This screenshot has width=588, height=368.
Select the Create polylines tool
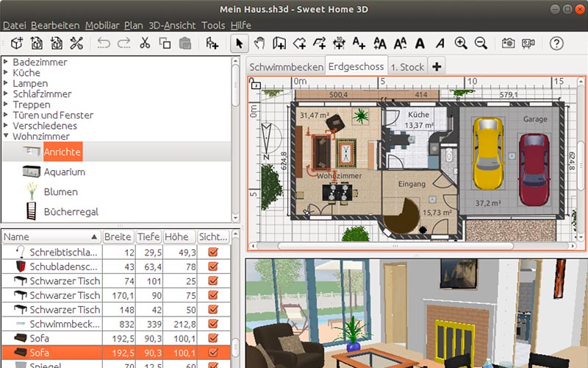(x=319, y=43)
